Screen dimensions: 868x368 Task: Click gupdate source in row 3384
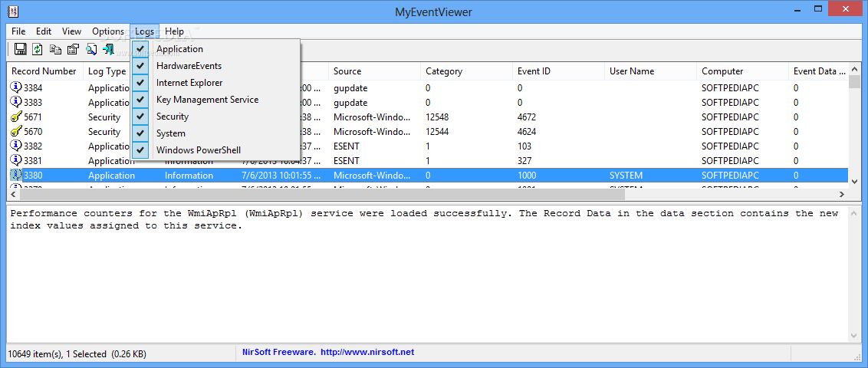[350, 87]
